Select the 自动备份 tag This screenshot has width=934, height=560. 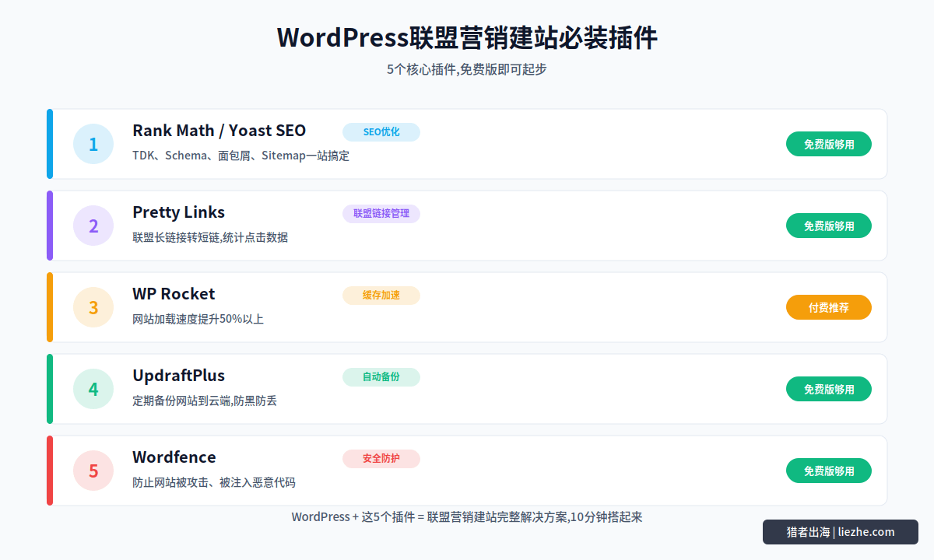click(x=381, y=377)
